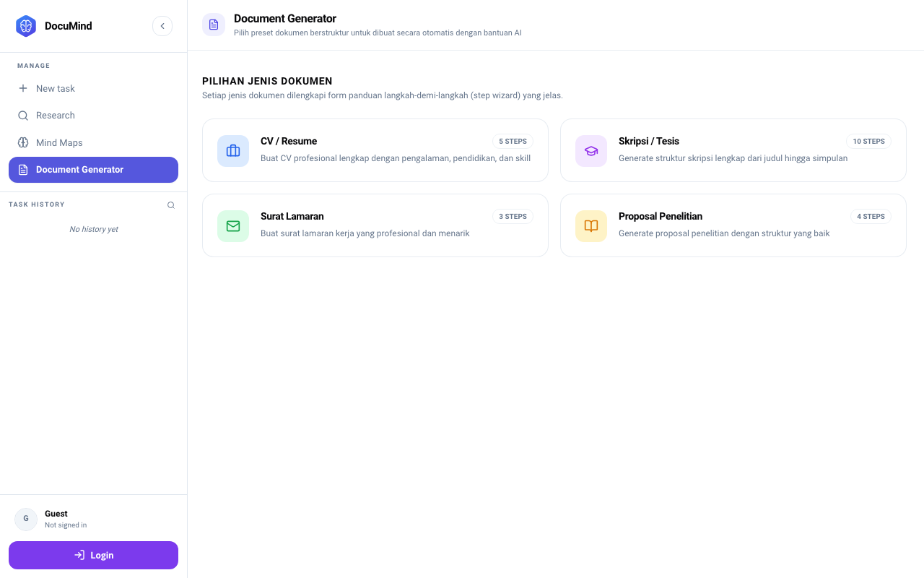Click the "Not signed in" status text
Screen dimensions: 924x578
[x=66, y=525]
